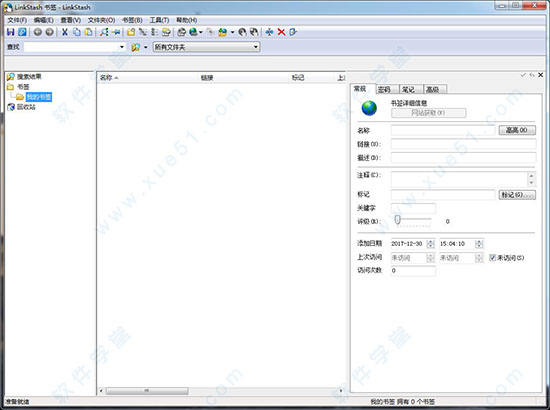This screenshot has width=550, height=410.
Task: Switch to the 密码 tab
Action: click(x=387, y=89)
